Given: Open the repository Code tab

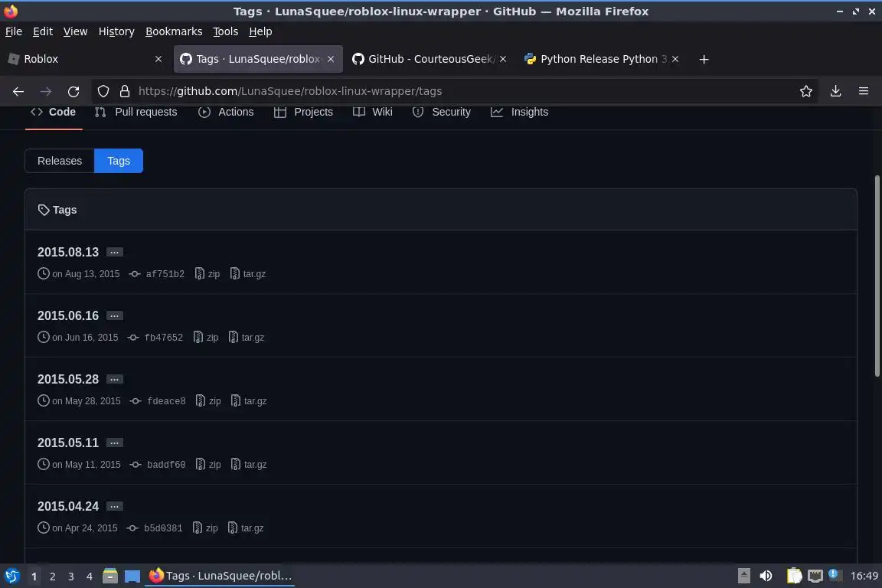Looking at the screenshot, I should (x=54, y=112).
